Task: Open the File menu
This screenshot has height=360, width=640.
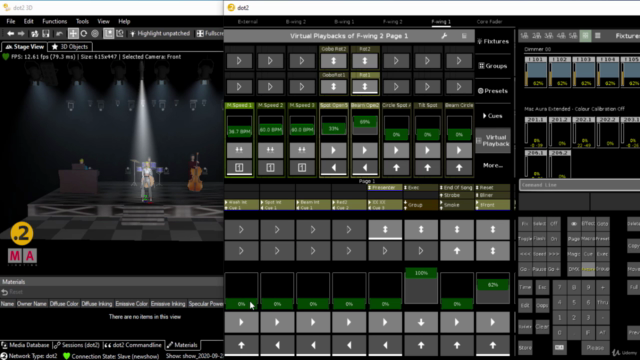Action: (x=11, y=21)
